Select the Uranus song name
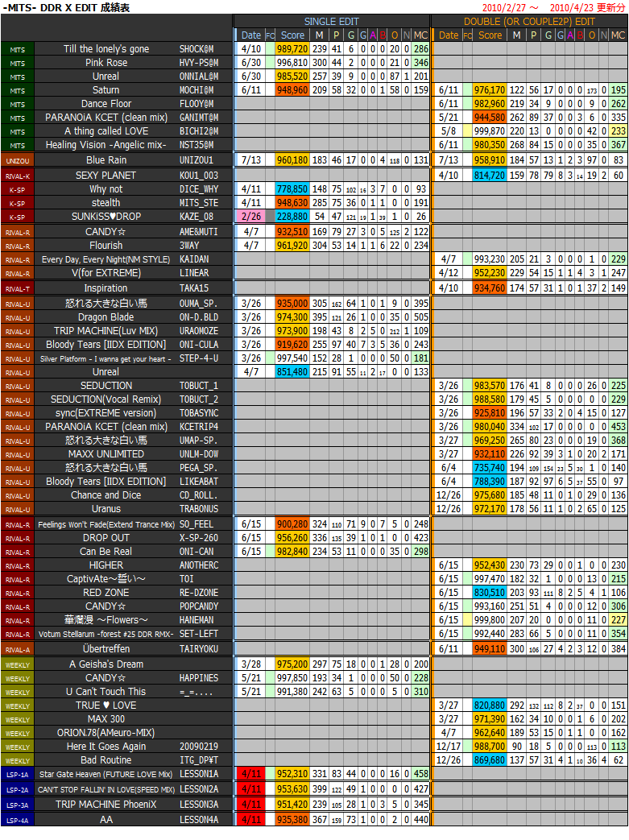Image resolution: width=629 pixels, height=840 pixels. pyautogui.click(x=106, y=509)
